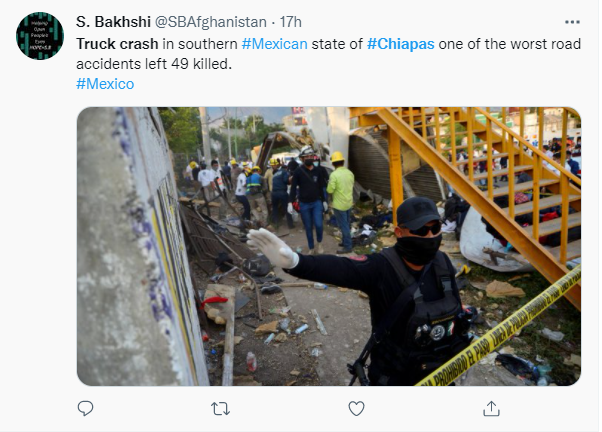Click the 'accidents left 49 killed.' text
602x432 pixels.
[x=154, y=64]
